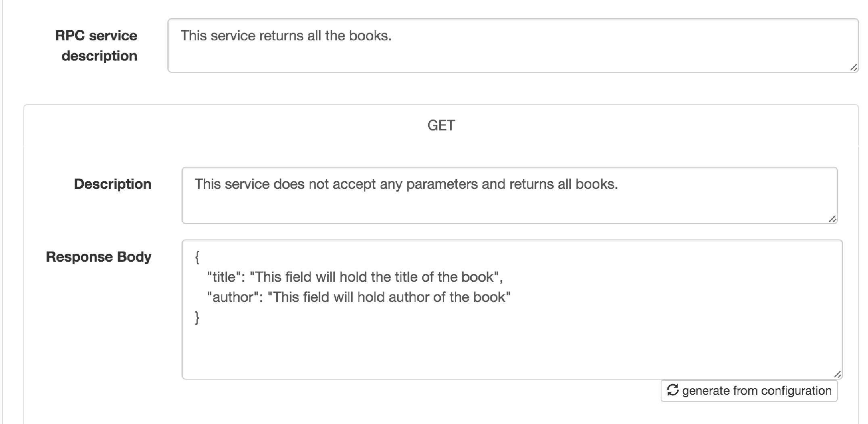Select the GET section header
The image size is (868, 424).
click(x=441, y=126)
